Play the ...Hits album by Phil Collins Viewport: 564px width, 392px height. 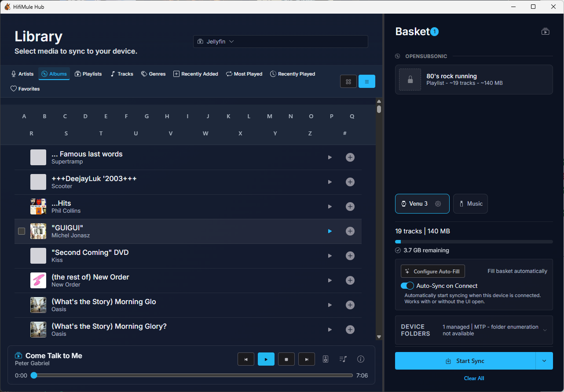click(x=330, y=207)
